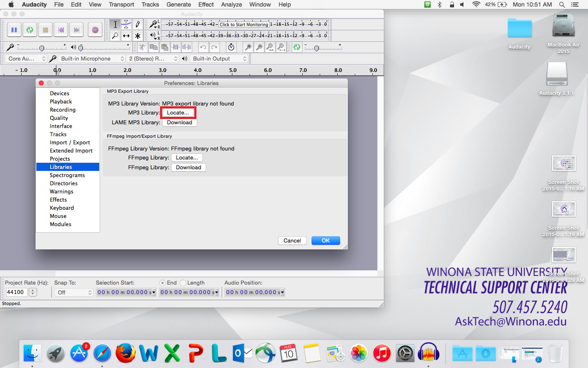Open the Effect menu
Viewport: 588px width, 368px height.
pos(206,4)
